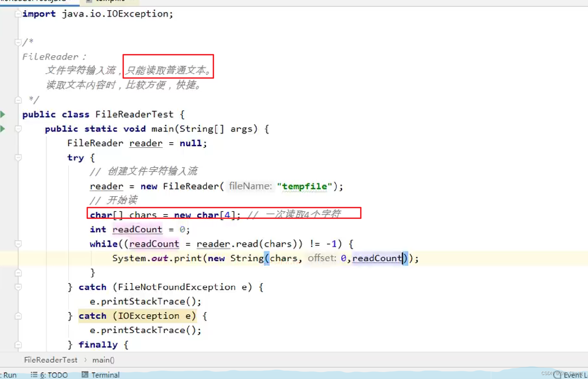This screenshot has height=379, width=588.
Task: Select the main() breadcrumb
Action: [103, 360]
